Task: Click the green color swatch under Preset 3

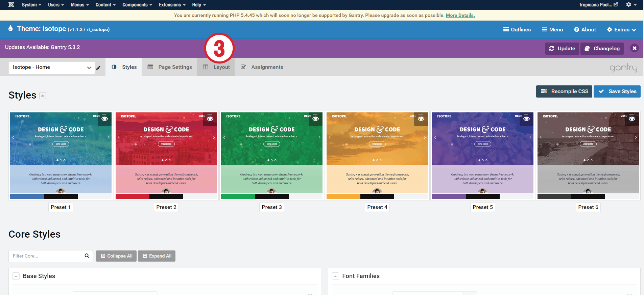Action: (x=238, y=196)
